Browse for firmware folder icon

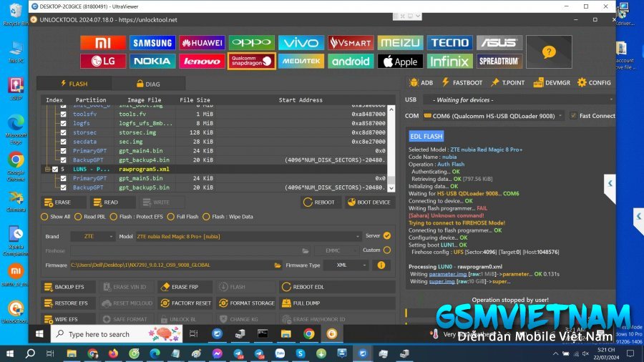[278, 265]
